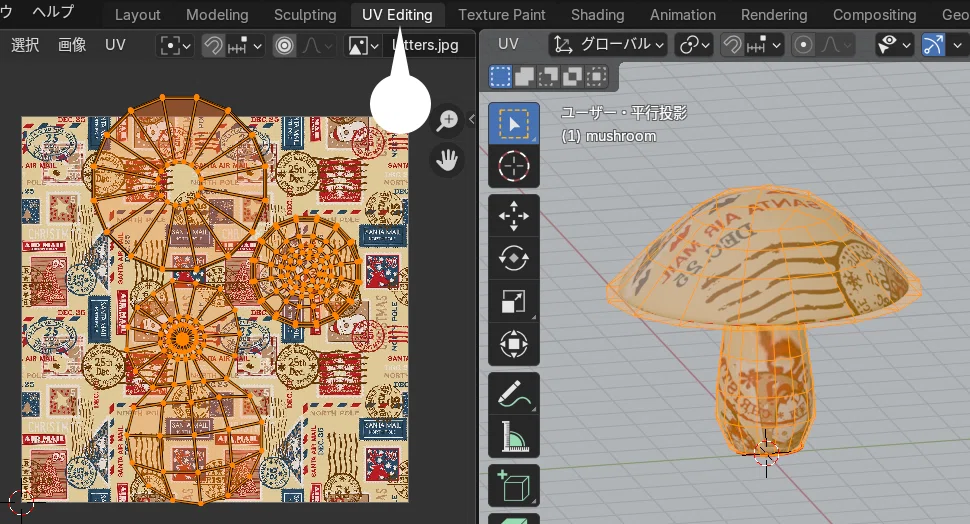The height and width of the screenshot is (524, 970).
Task: Toggle snapping magnet in 3D viewport header
Action: (x=732, y=45)
